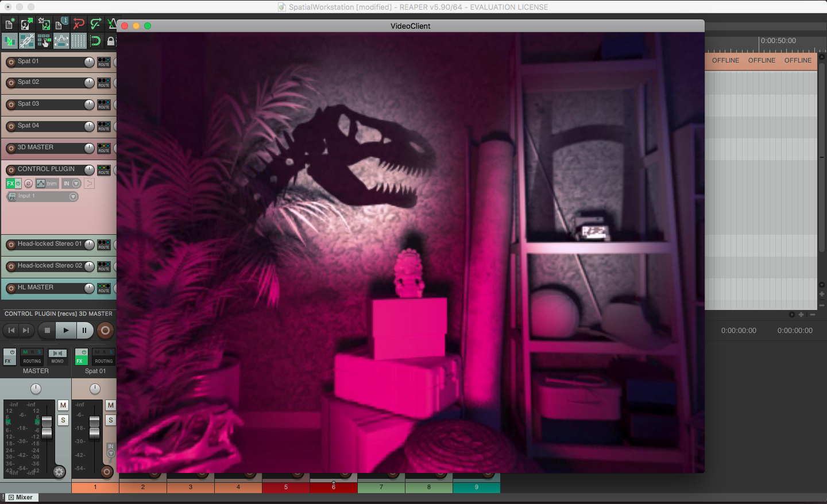Select the Mixer tab at the bottom
Screen dimensions: 827x504
(x=24, y=497)
